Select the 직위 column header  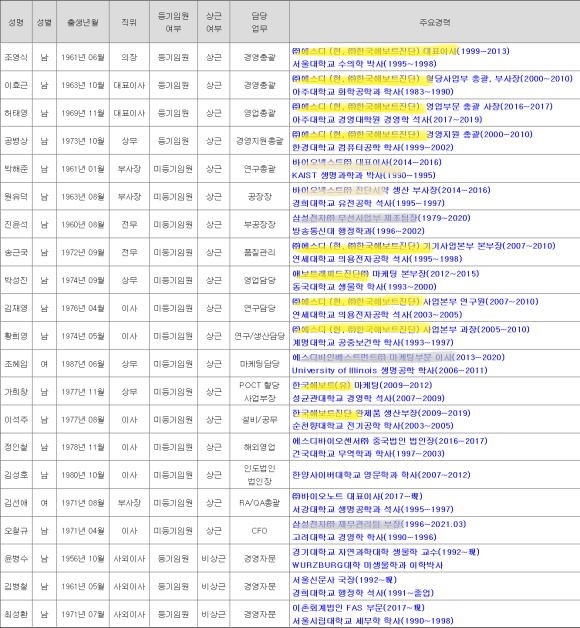(x=129, y=22)
